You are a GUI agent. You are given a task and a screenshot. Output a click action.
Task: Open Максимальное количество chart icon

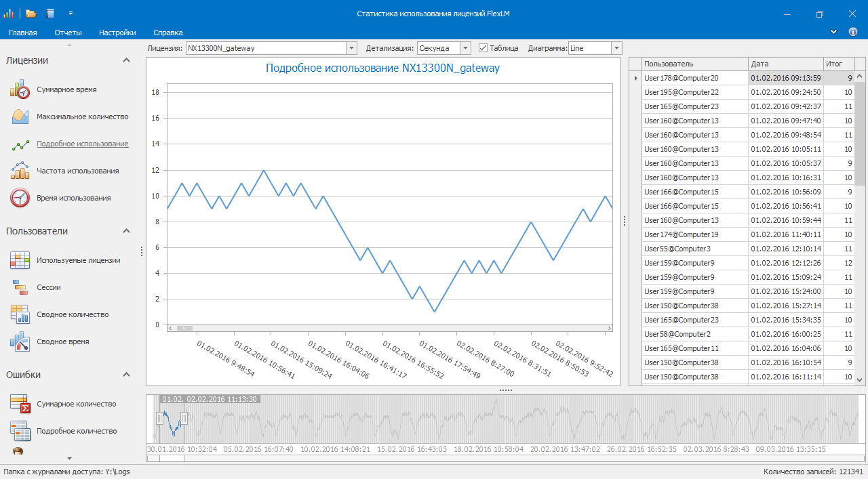tap(20, 117)
